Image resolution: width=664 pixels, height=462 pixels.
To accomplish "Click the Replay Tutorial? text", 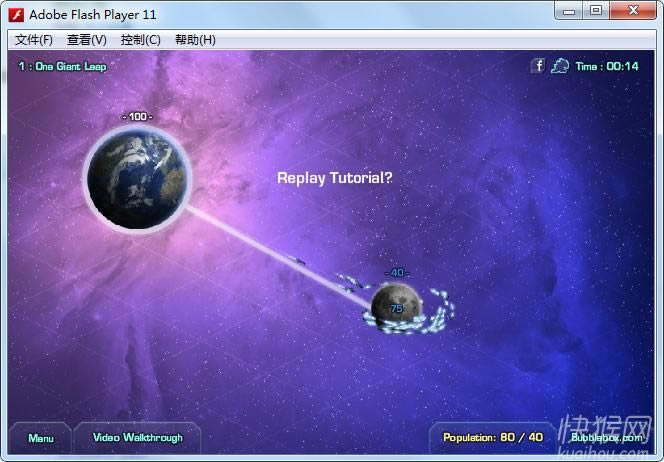I will coord(334,178).
